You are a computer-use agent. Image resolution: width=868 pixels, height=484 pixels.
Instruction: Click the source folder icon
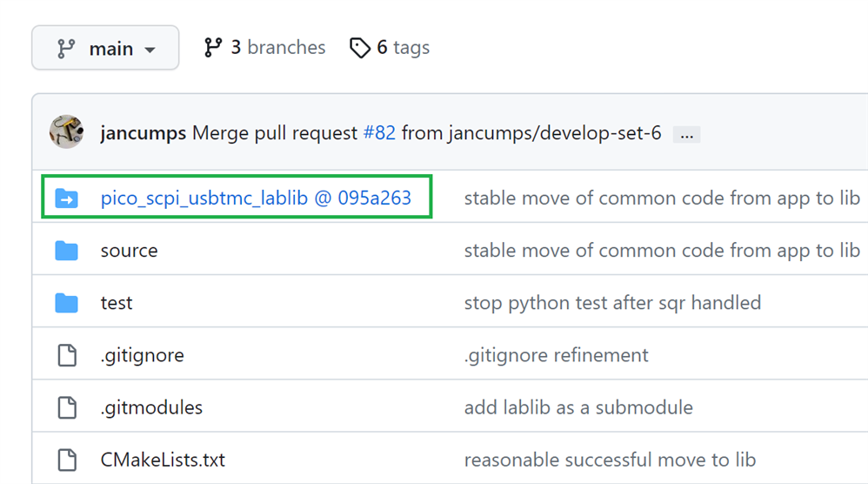(x=66, y=251)
